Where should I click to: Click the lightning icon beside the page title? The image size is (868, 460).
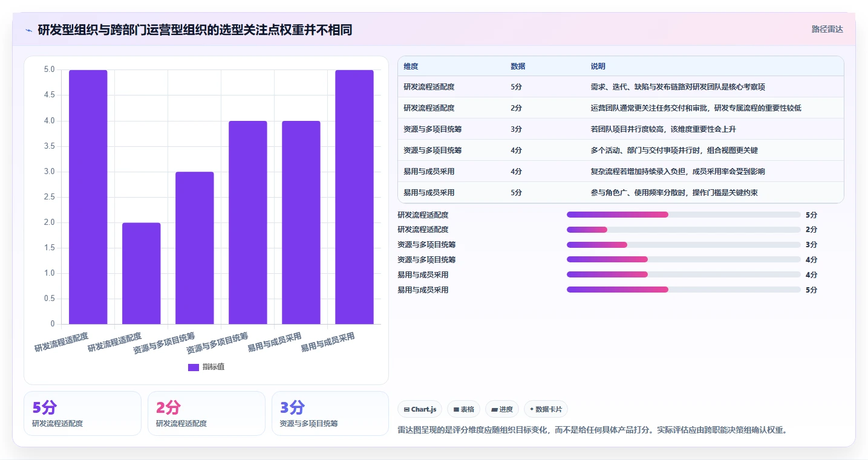29,30
